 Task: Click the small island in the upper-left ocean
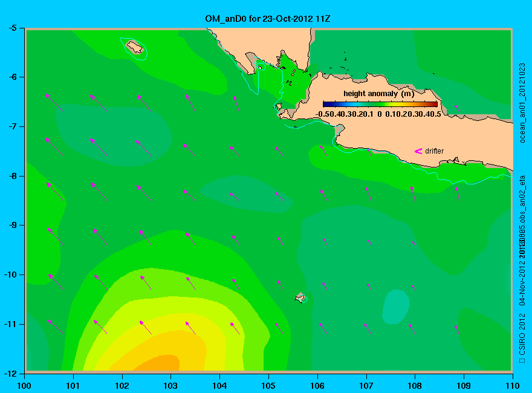(x=135, y=47)
